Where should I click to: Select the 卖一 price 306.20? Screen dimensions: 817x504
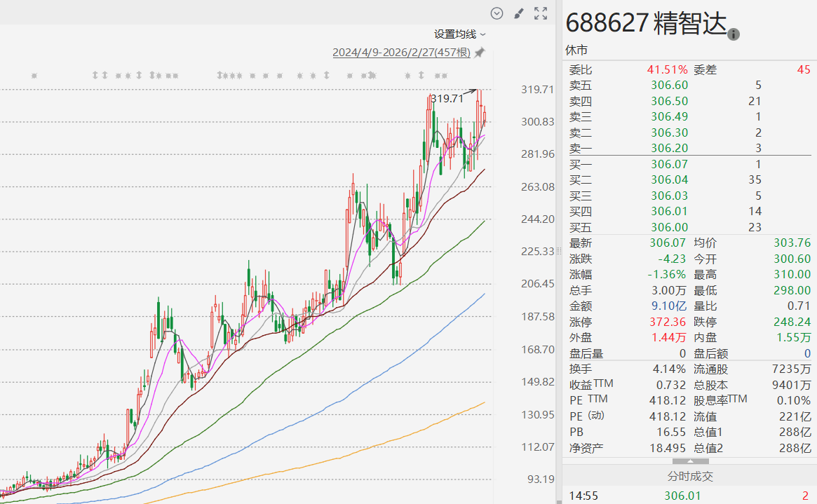[x=669, y=148]
